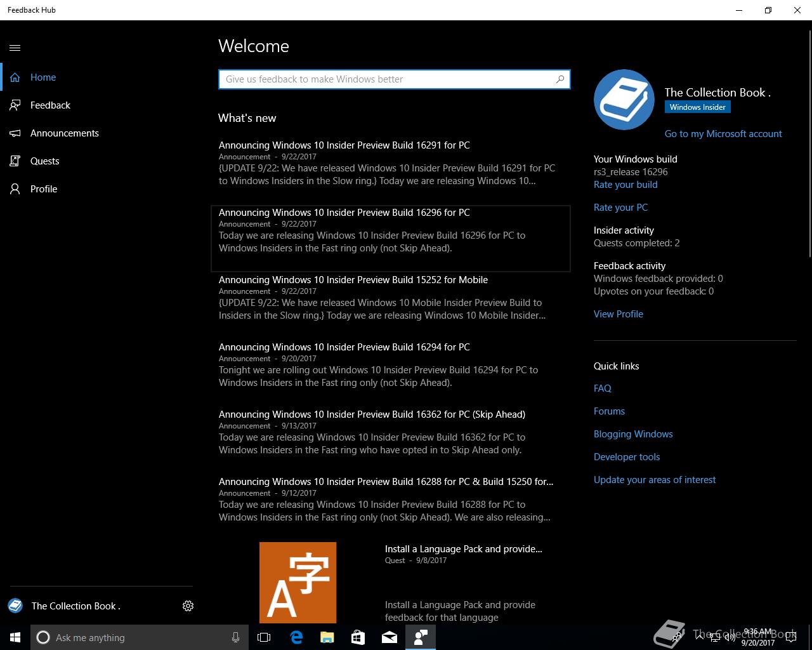Image resolution: width=812 pixels, height=650 pixels.
Task: Click the volume icon in system tray
Action: [730, 637]
